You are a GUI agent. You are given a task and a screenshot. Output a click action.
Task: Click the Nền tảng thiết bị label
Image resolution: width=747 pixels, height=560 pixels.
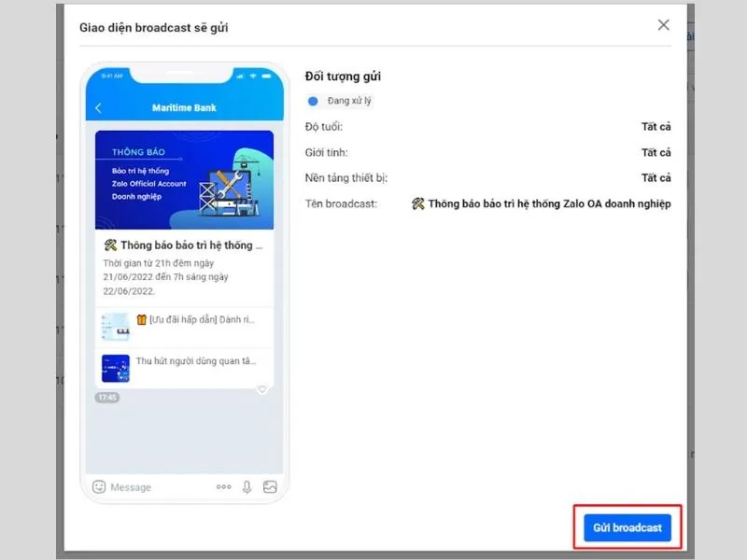(x=346, y=178)
